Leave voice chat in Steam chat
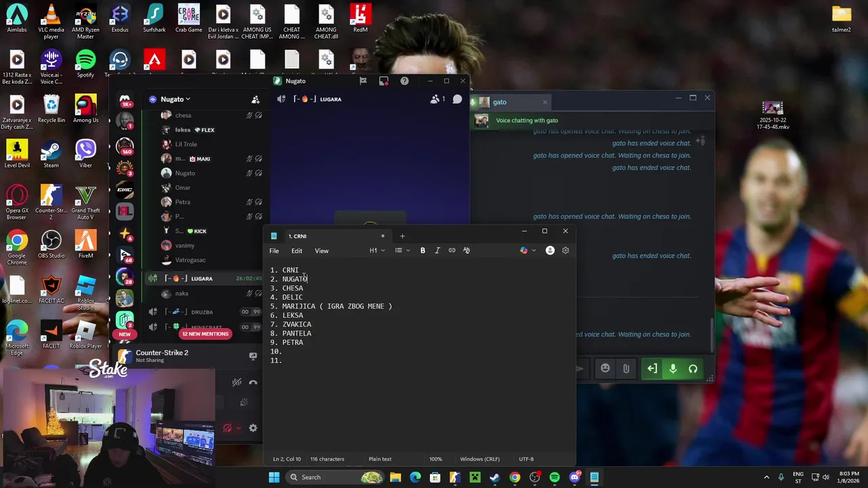The image size is (868, 488). 652,369
